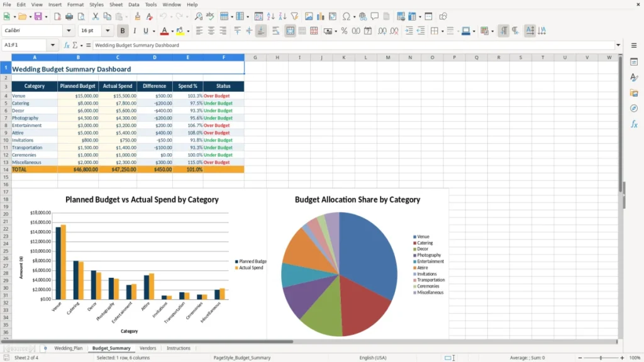Click Clone Formatting paintbrush icon
Image resolution: width=644 pixels, height=362 pixels.
click(138, 16)
